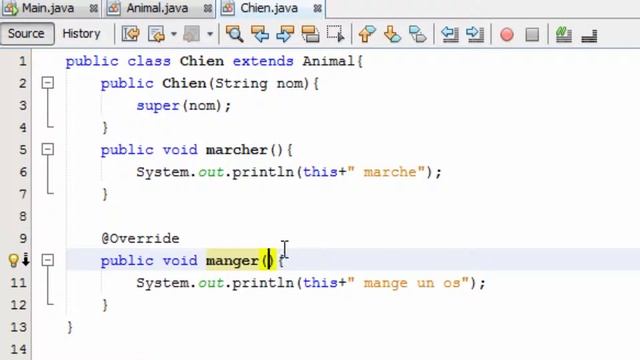
Task: Click the greyed-out Forward navigation icon
Action: (x=191, y=34)
